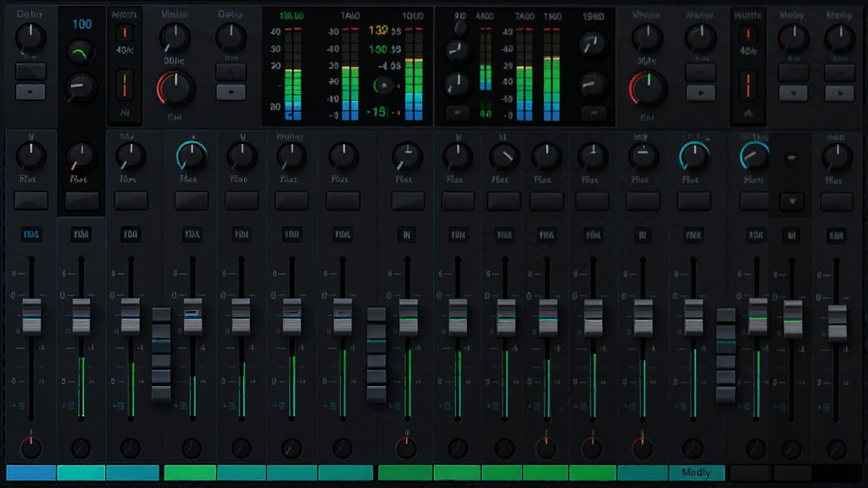Click the play-arrow button in the top-right corner

coord(839,93)
